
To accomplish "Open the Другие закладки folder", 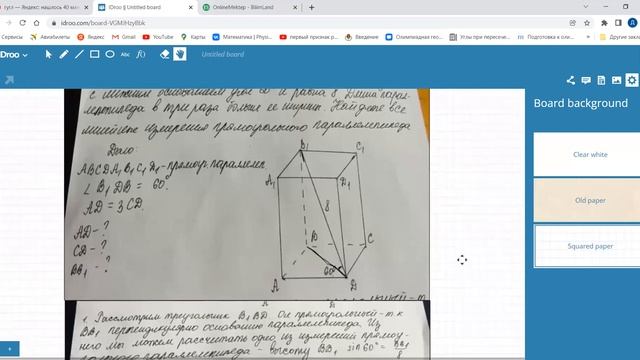I will click(x=619, y=37).
